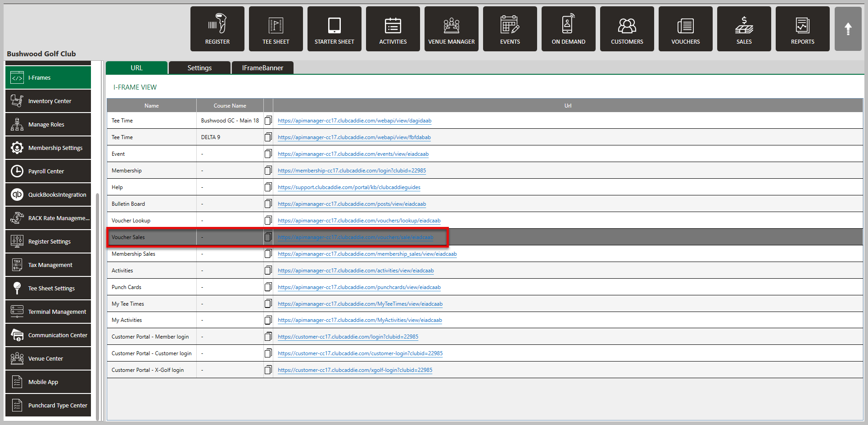Open Terminal Management in the sidebar
Screen dimensions: 868x425
tap(48, 312)
